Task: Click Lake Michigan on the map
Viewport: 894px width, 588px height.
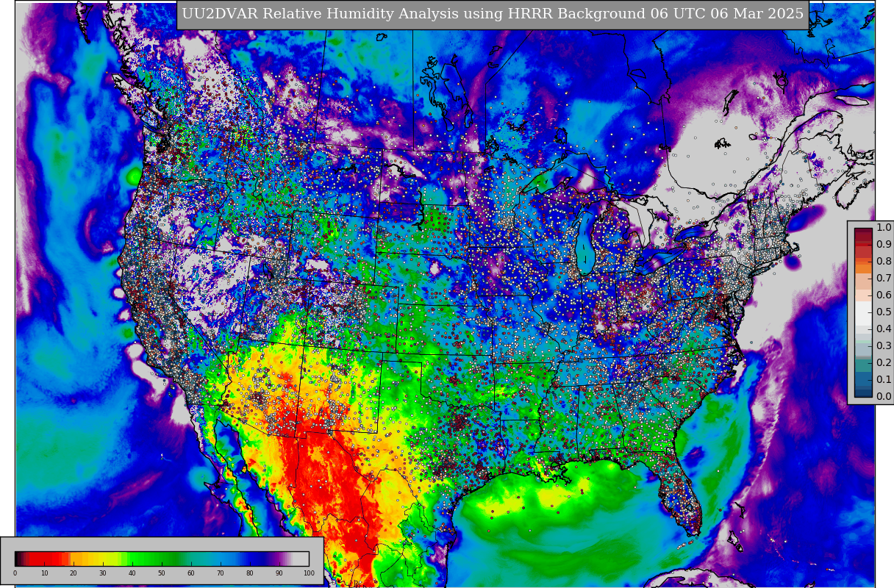Action: point(585,246)
